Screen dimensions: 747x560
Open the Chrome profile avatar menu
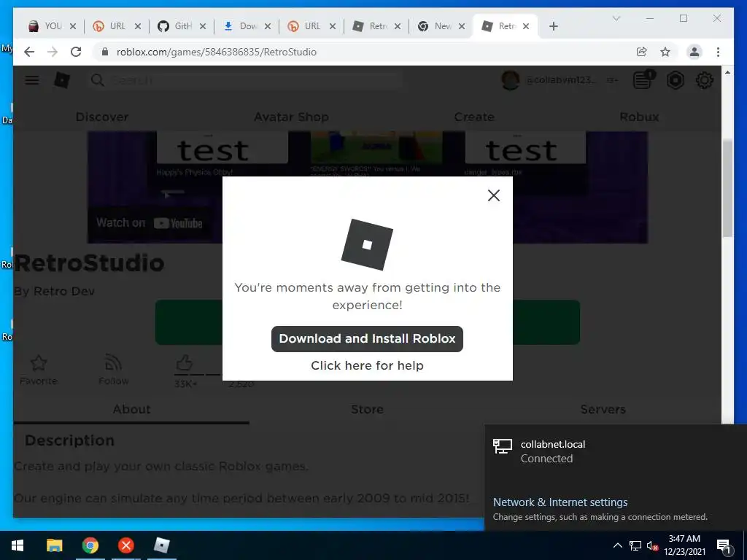click(694, 52)
